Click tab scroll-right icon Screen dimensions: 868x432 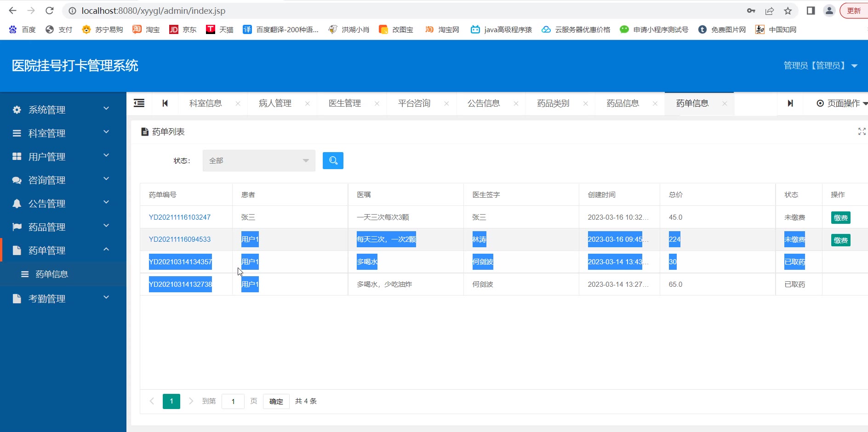[790, 103]
